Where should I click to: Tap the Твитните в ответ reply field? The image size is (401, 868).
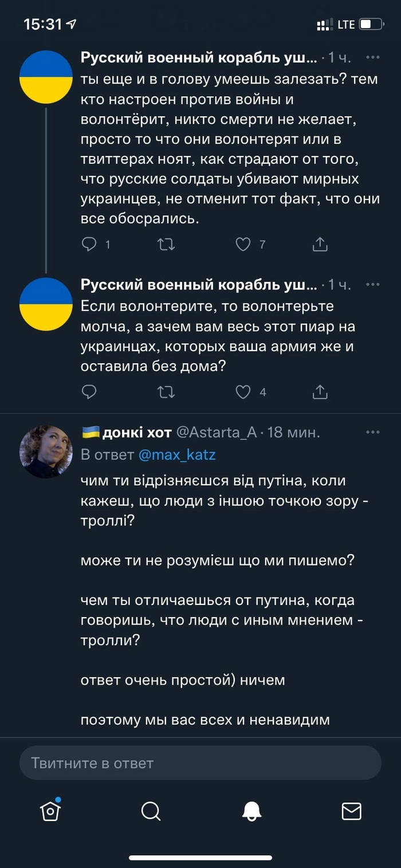point(200,763)
